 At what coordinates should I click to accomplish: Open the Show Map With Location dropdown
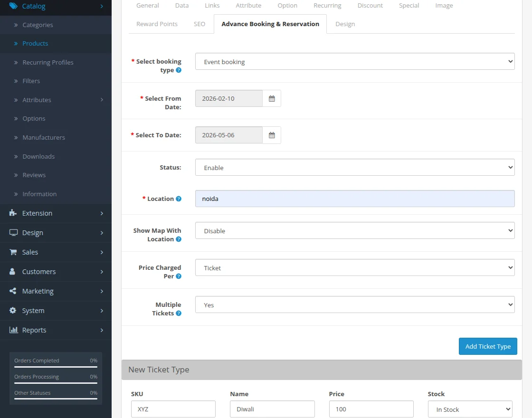[x=354, y=230]
